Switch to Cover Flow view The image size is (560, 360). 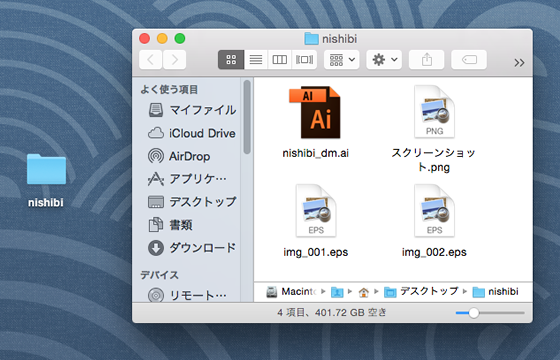304,60
